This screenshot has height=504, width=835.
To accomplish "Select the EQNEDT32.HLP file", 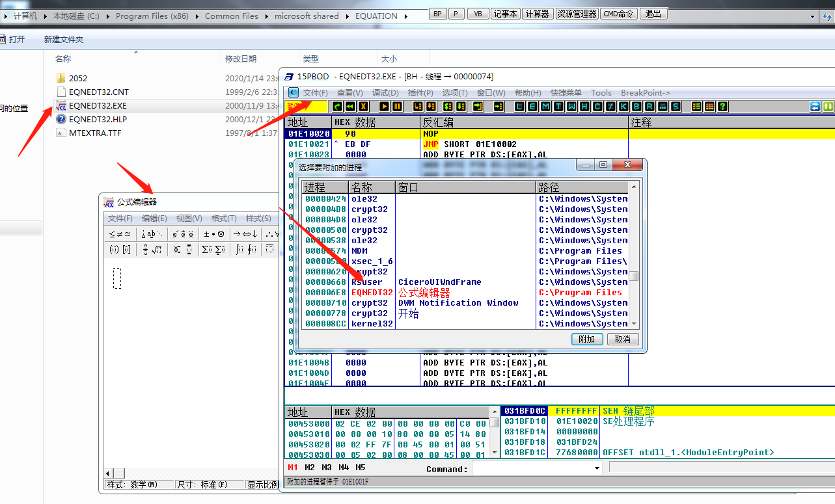I will pyautogui.click(x=98, y=119).
